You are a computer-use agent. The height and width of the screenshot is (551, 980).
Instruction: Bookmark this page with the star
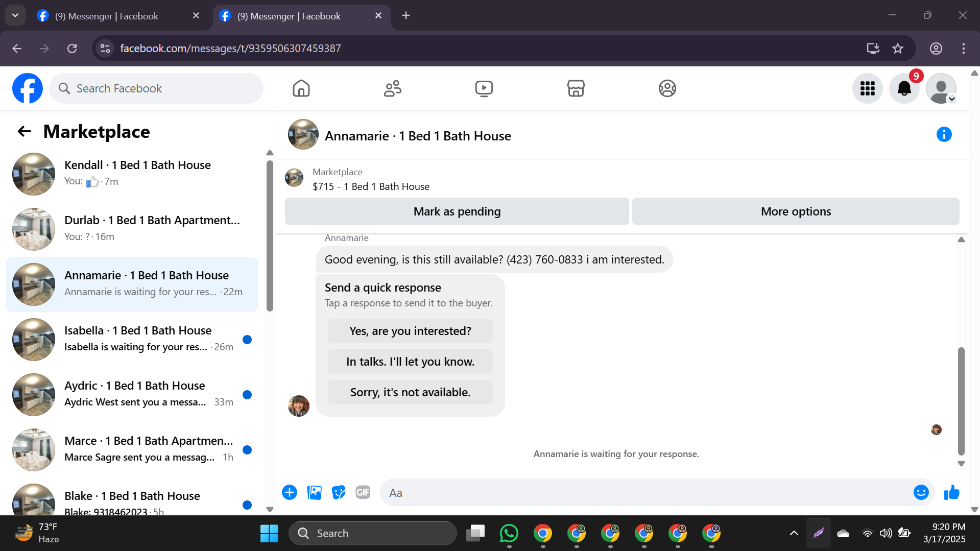pos(898,49)
